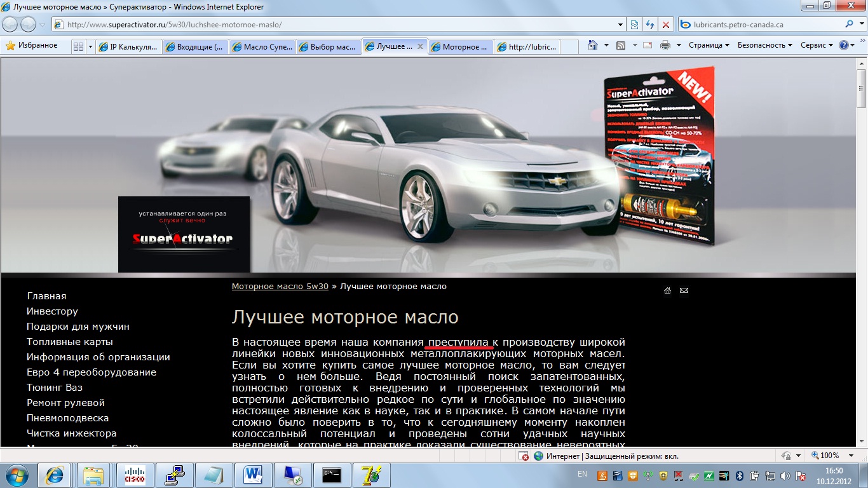Click the browser Forward arrow button
The height and width of the screenshot is (488, 868).
coord(28,25)
